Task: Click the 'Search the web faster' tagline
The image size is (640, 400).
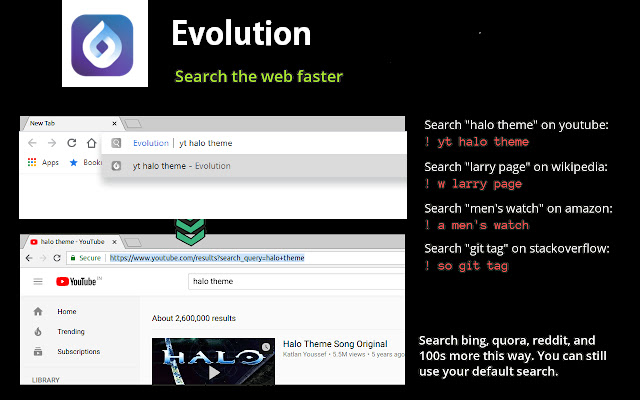Action: [x=259, y=76]
